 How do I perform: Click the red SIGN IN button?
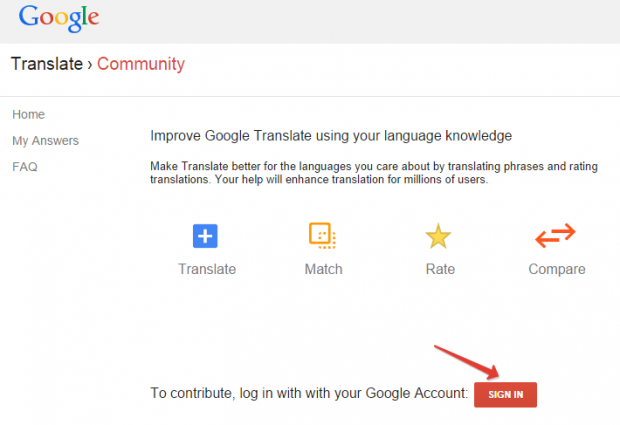tap(505, 395)
